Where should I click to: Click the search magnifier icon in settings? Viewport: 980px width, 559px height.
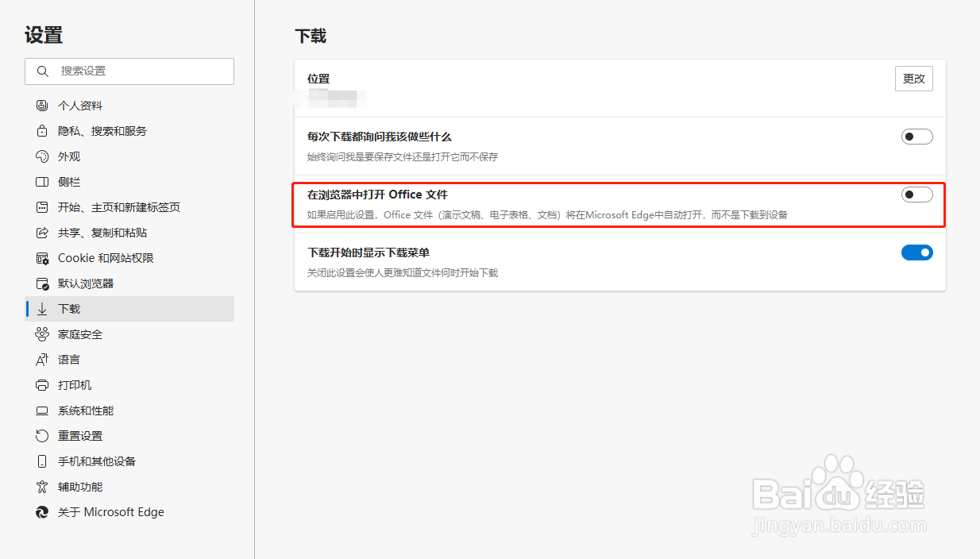[42, 71]
